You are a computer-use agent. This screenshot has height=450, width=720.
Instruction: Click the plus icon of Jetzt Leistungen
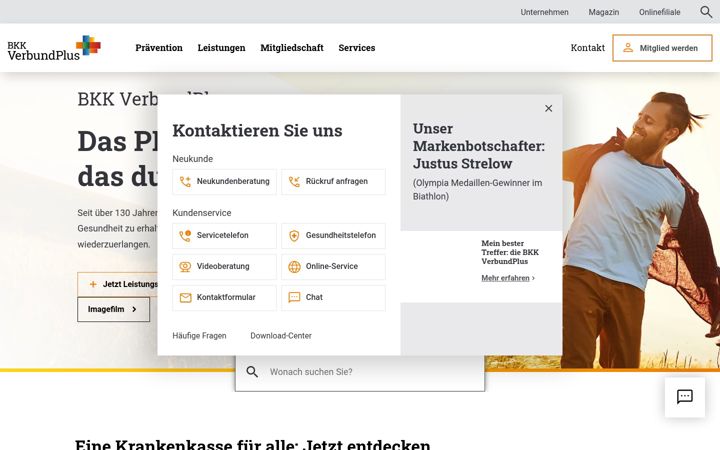(93, 284)
